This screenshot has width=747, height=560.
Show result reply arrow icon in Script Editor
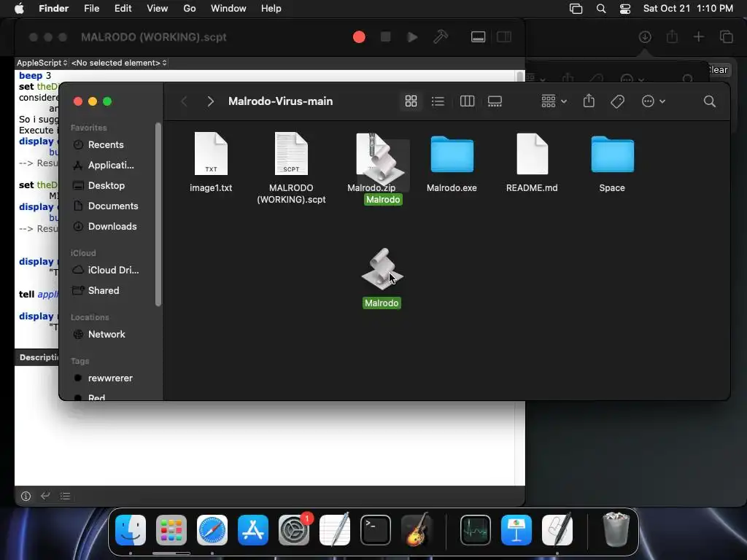(45, 496)
